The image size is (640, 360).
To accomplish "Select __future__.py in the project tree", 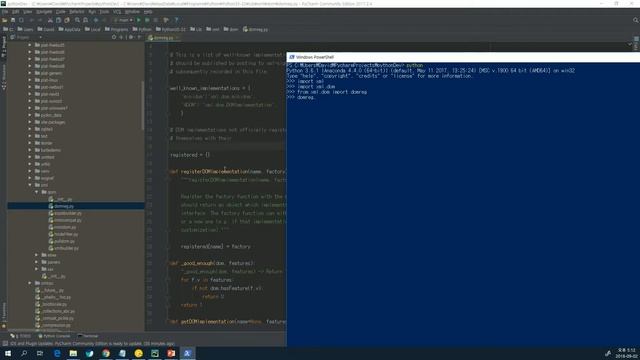I will click(x=50, y=290).
